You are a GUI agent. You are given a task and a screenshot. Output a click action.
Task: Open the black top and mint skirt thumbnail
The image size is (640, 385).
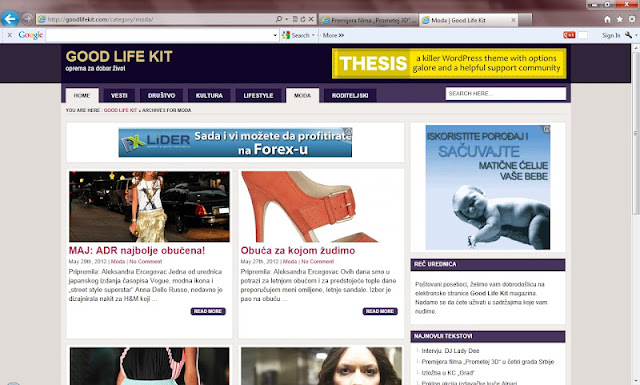coord(149,366)
